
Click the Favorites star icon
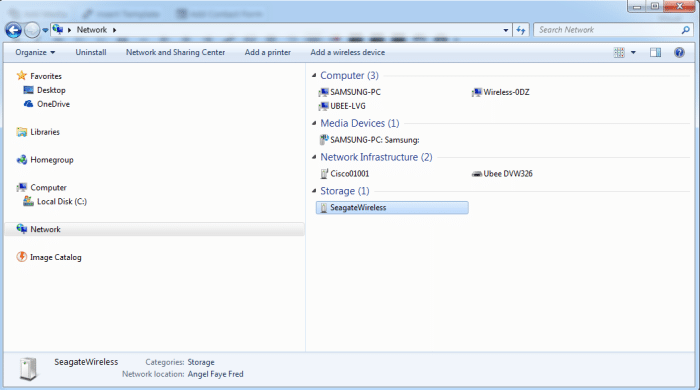pos(21,75)
